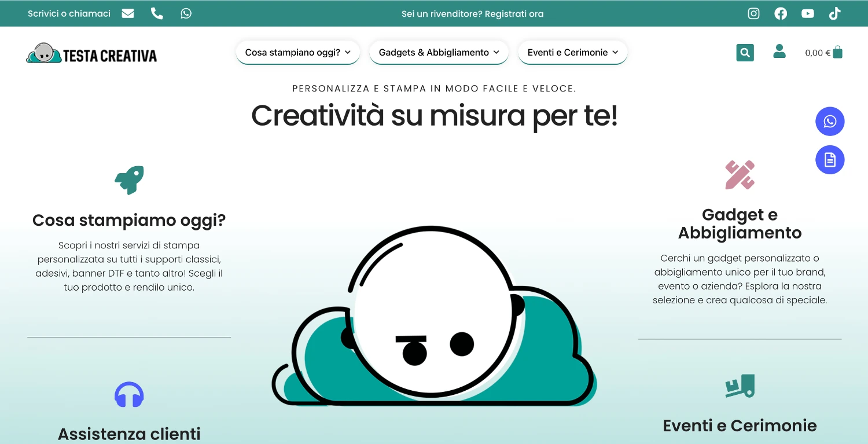Expand the "Gadgets & Abbigliamento" dropdown menu
868x444 pixels.
pyautogui.click(x=439, y=52)
